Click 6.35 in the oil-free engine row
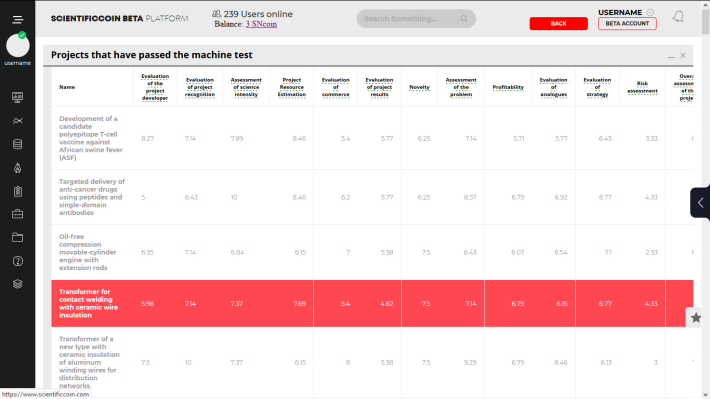The image size is (710, 399). tap(147, 252)
